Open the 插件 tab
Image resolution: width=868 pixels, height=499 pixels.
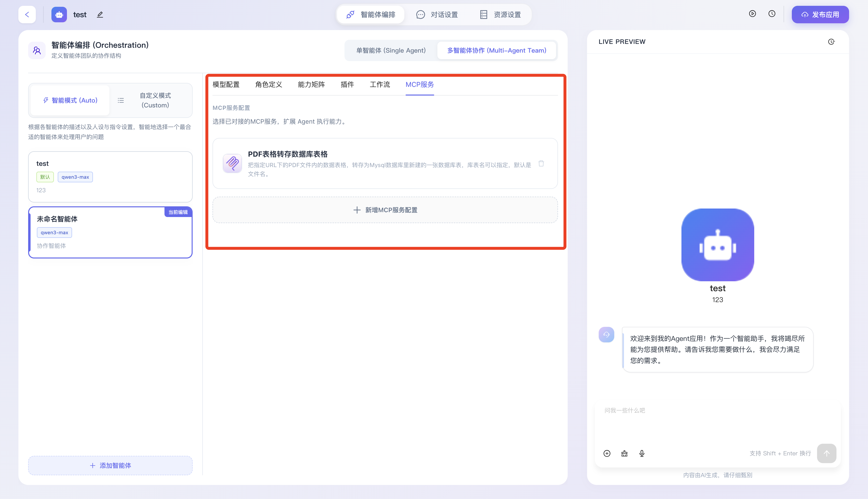click(x=347, y=85)
